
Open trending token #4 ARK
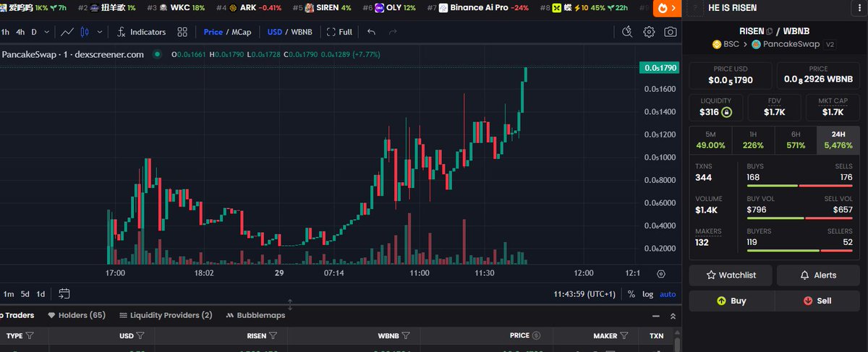(x=249, y=8)
